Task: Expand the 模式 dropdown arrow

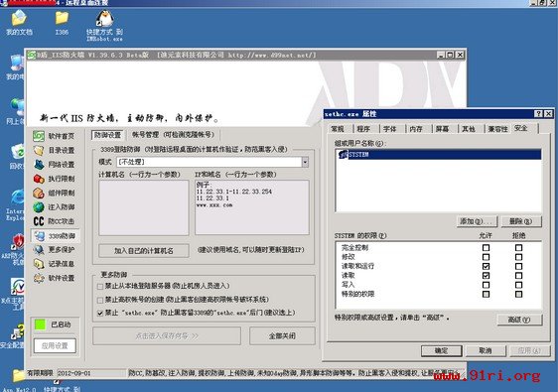Action: coord(305,162)
